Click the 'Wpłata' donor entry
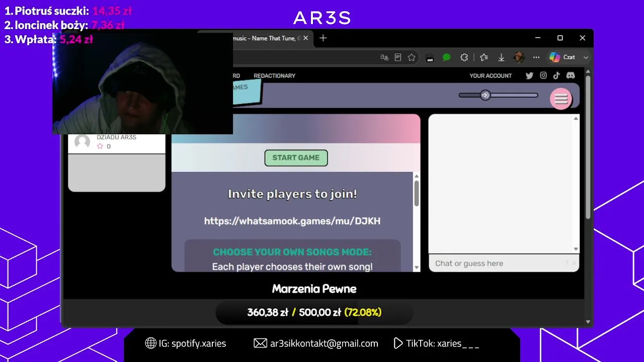This screenshot has height=362, width=644. [49, 39]
